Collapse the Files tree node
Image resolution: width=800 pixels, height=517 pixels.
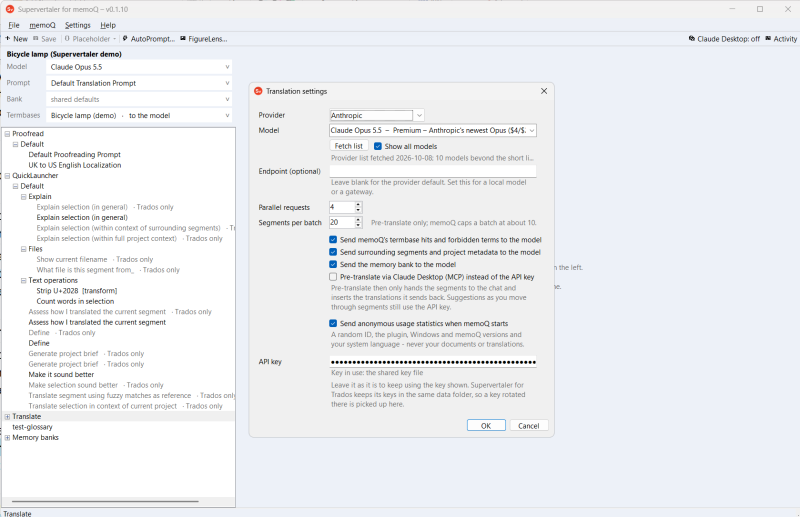23,249
